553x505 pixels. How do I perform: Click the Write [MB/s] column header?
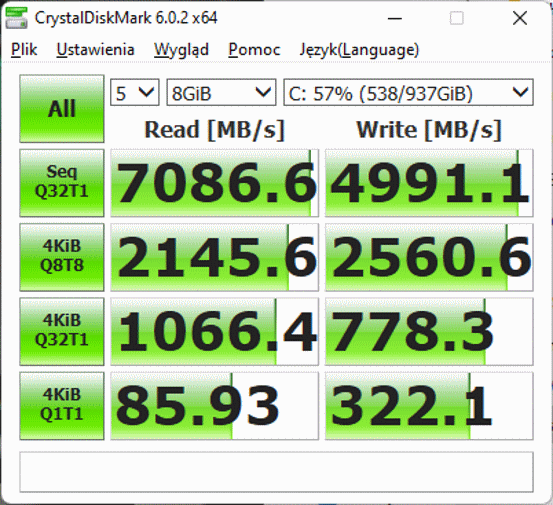coord(429,130)
